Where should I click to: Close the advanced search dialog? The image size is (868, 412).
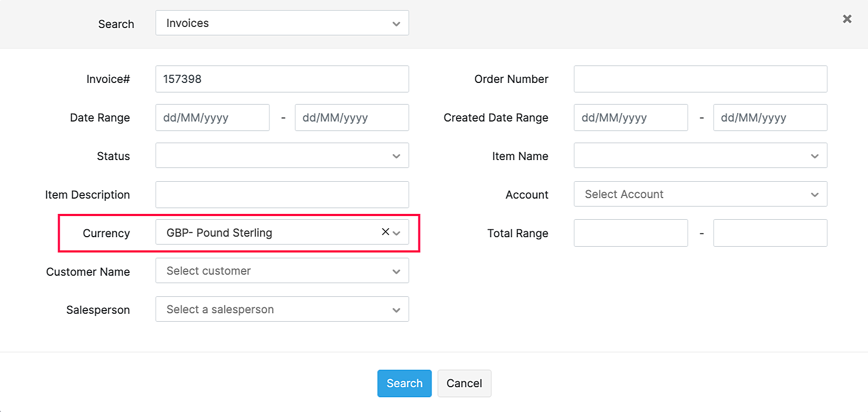tap(847, 19)
